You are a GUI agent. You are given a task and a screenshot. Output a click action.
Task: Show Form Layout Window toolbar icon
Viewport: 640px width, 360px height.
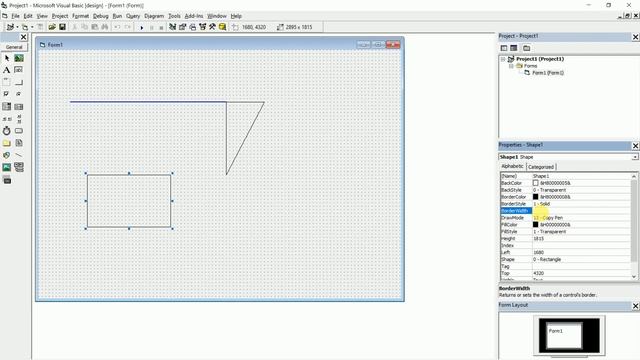(x=193, y=27)
